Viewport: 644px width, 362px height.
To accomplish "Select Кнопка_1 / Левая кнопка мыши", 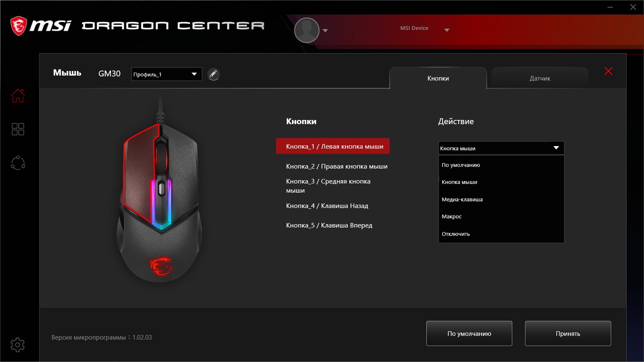I will [333, 146].
